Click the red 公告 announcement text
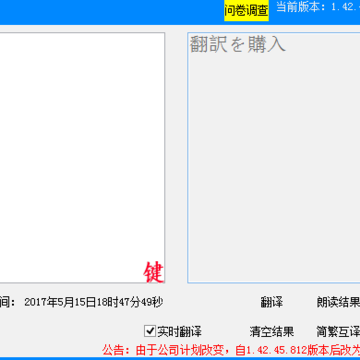 tap(231, 350)
